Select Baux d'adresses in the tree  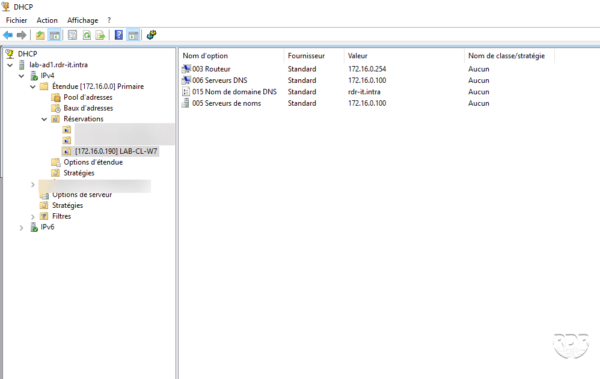click(x=88, y=108)
